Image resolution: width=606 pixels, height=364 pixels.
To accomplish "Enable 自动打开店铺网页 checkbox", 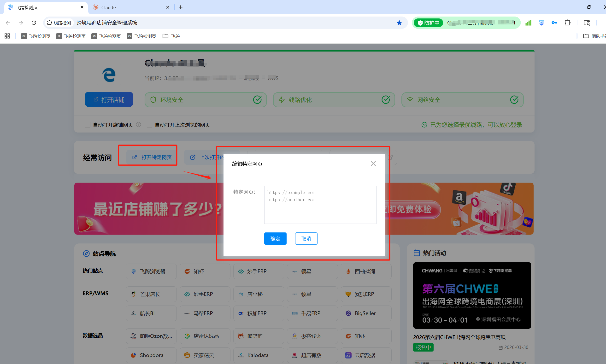I will coord(88,125).
